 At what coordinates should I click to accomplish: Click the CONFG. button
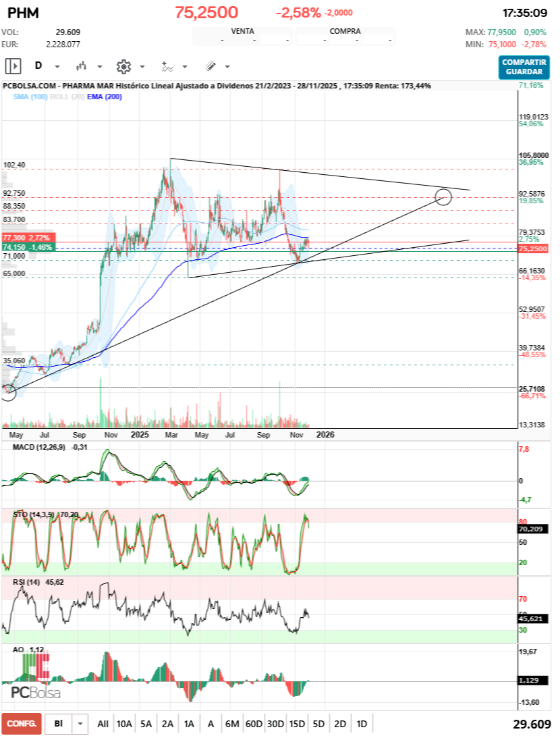tap(22, 724)
